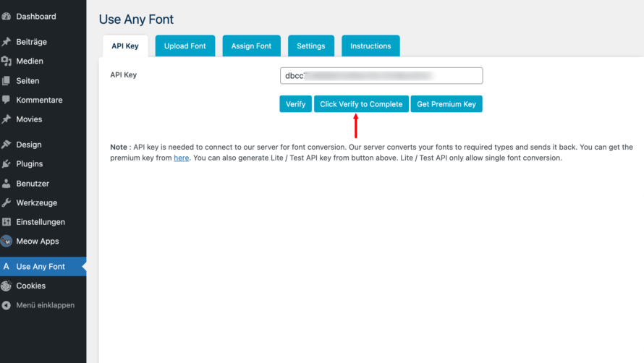Click the Benutzer user icon
The image size is (644, 363).
7,184
